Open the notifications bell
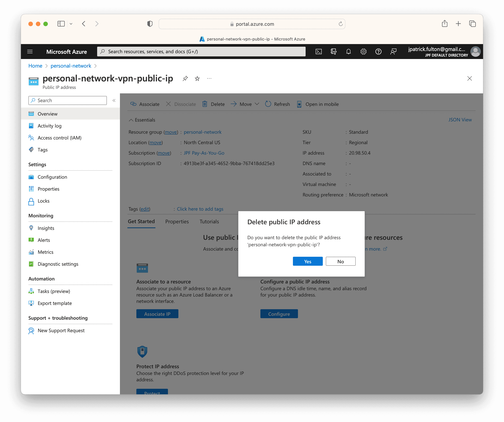Screen dimensions: 504x422 coord(348,52)
